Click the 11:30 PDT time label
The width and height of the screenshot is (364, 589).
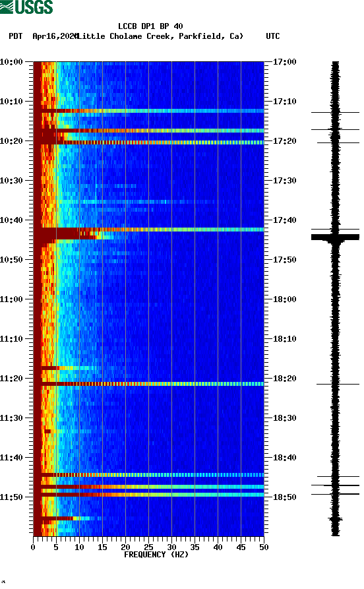click(x=11, y=418)
